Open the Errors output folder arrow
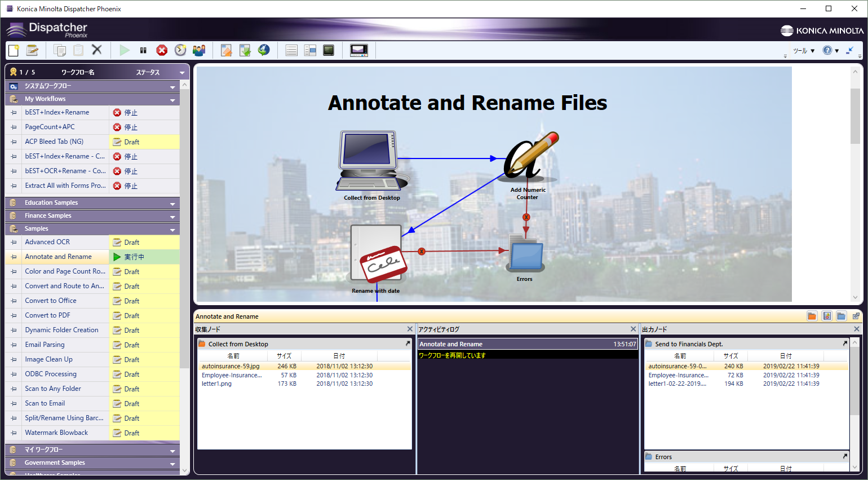Screen dimensions: 868x480 point(845,456)
